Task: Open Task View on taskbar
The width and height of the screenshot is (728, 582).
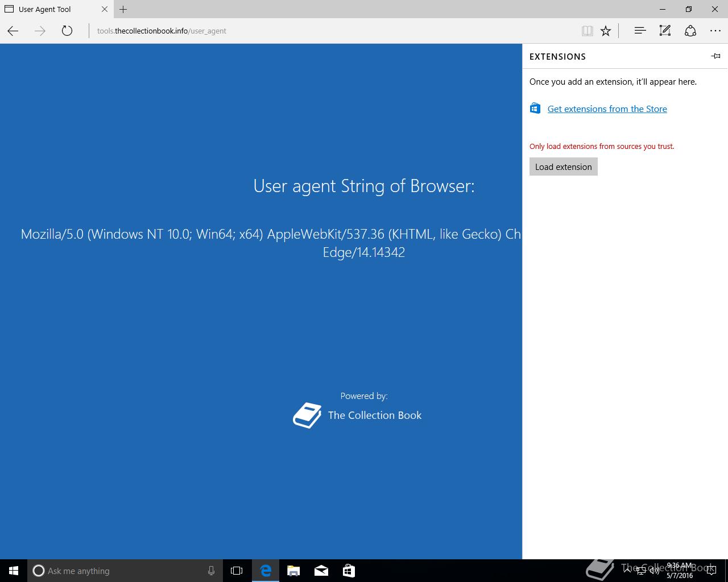Action: [237, 571]
